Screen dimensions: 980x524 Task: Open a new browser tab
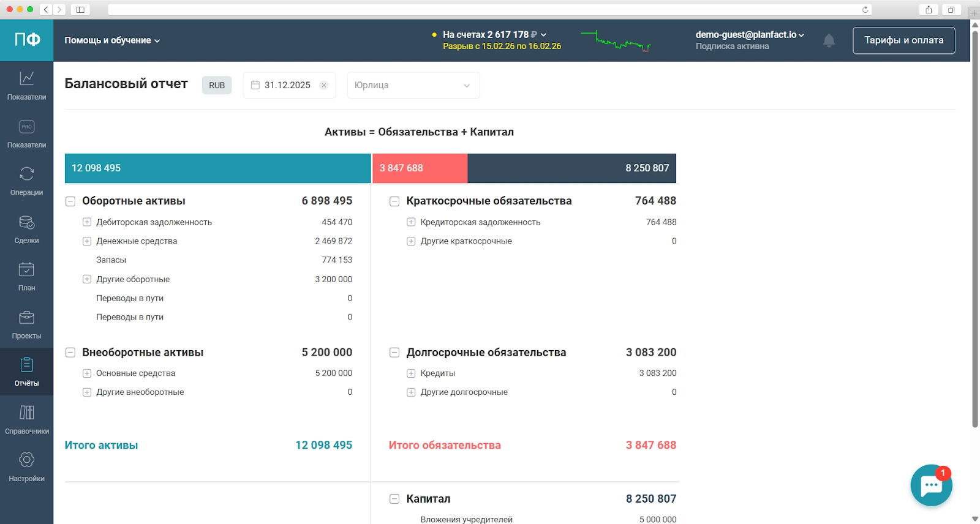(973, 12)
